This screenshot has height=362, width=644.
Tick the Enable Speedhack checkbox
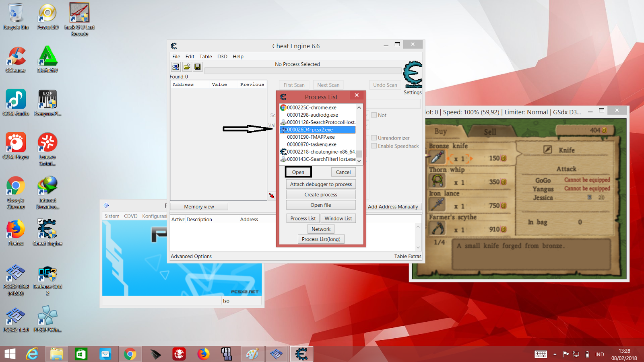[374, 146]
